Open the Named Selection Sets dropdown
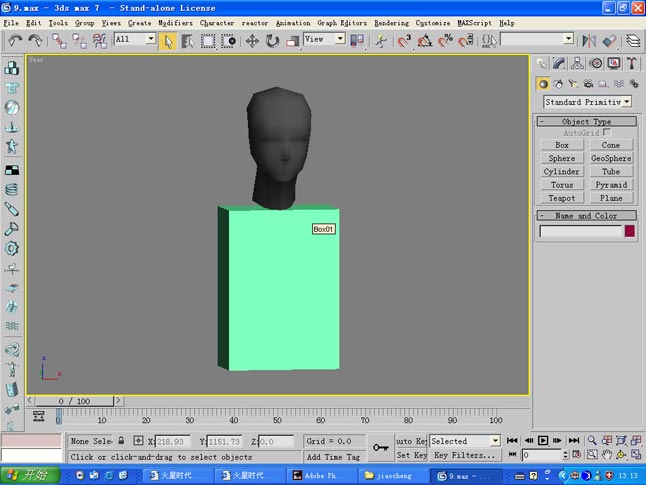The image size is (646, 485). click(x=569, y=39)
